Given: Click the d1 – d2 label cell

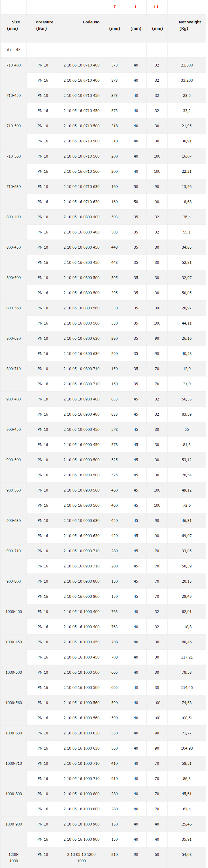Looking at the screenshot, I should click(13, 50).
